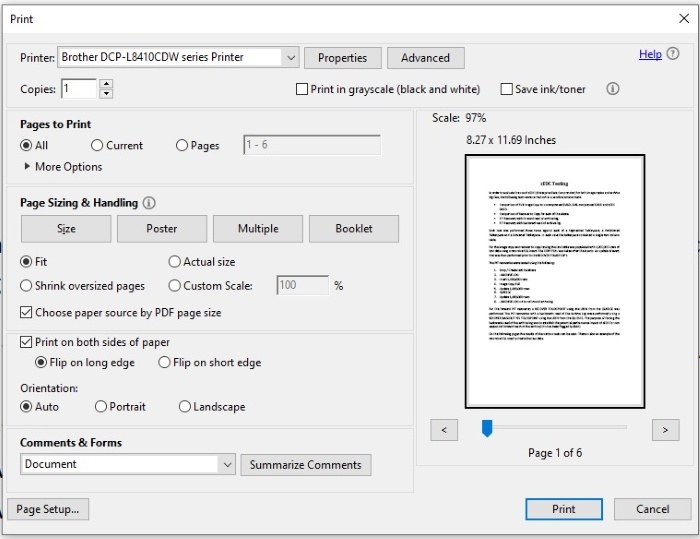The width and height of the screenshot is (700, 539).
Task: Click the Properties button
Action: click(x=342, y=58)
